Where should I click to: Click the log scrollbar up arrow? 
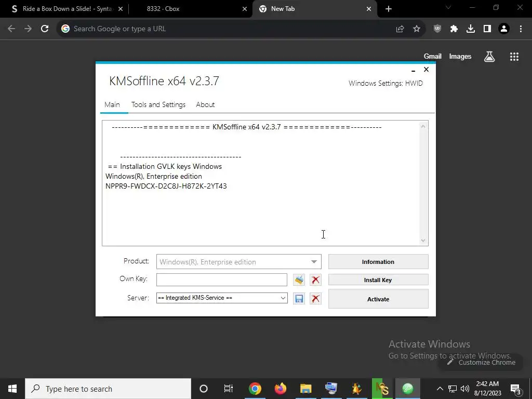(423, 127)
